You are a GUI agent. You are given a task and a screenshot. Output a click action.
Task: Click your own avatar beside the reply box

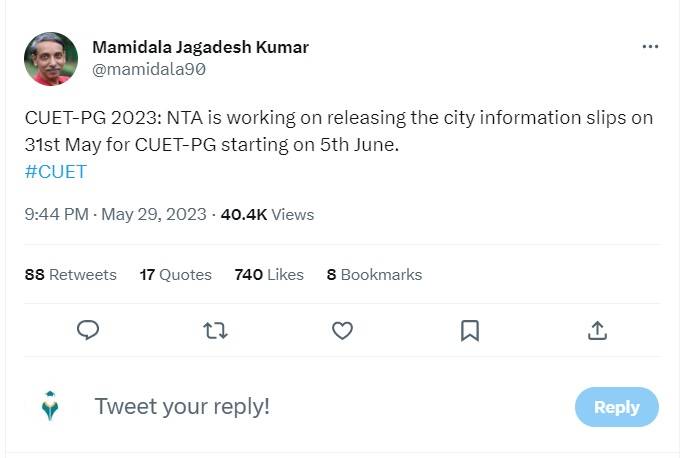click(50, 406)
